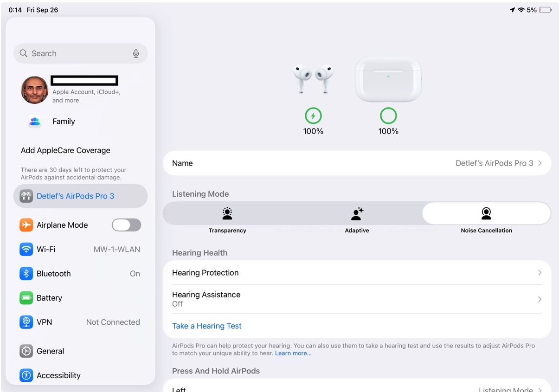Select the Adaptive mode icon
Screen dimensions: 559x392
click(357, 213)
